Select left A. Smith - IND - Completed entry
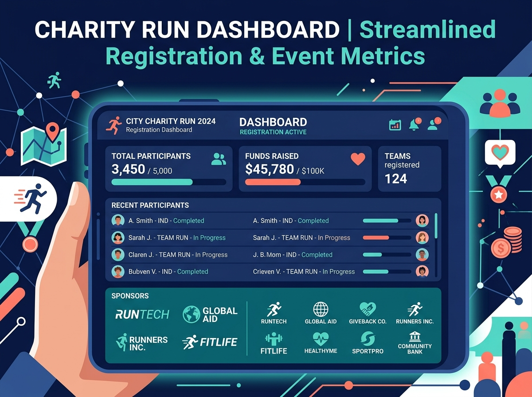This screenshot has width=532, height=397. 166,221
